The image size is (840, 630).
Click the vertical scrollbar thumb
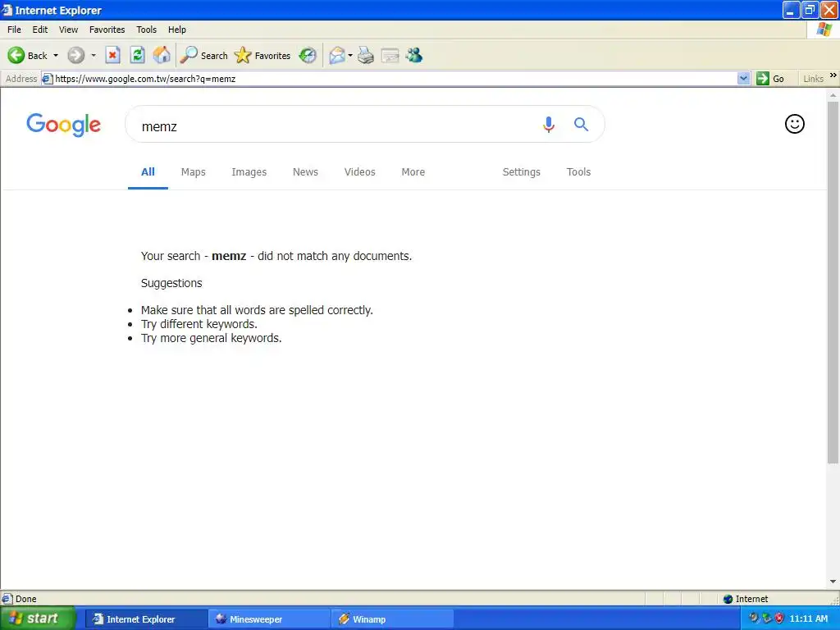pos(833,282)
